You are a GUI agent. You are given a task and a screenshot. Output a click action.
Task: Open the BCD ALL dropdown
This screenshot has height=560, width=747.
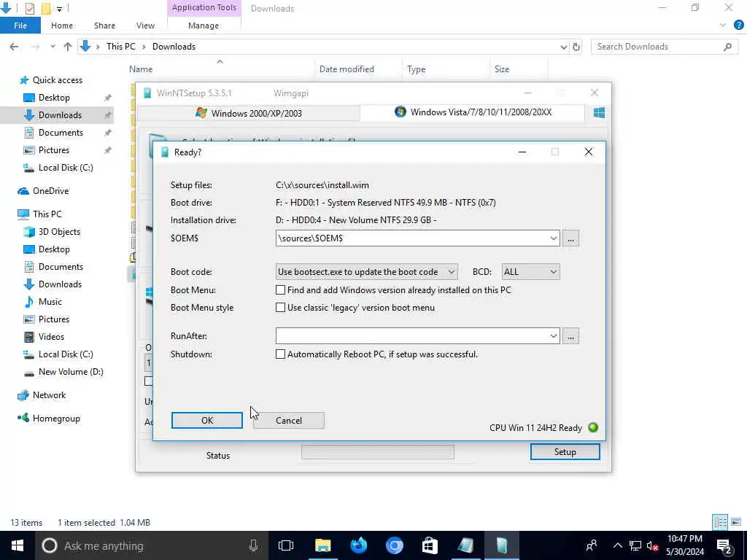click(531, 272)
